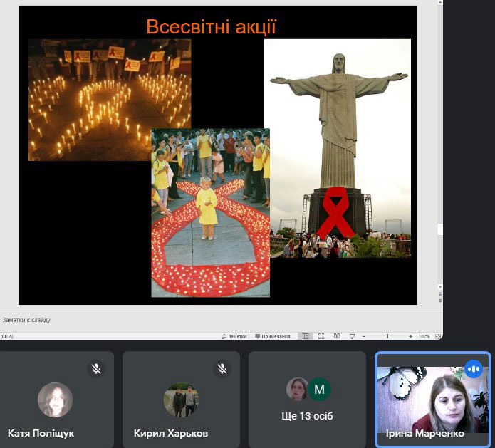Image resolution: width=495 pixels, height=448 pixels.
Task: Switch to Normal view icon in status bar
Action: tap(306, 337)
